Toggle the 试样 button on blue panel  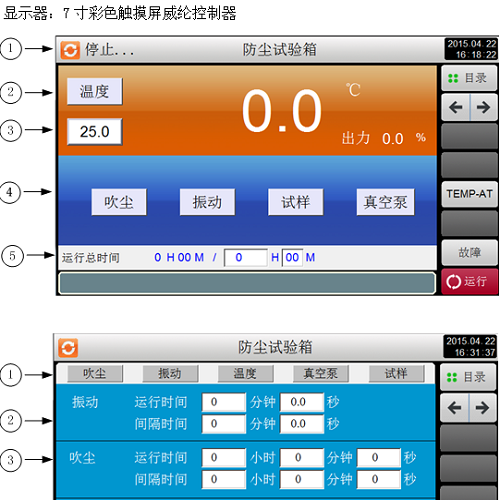point(296,202)
